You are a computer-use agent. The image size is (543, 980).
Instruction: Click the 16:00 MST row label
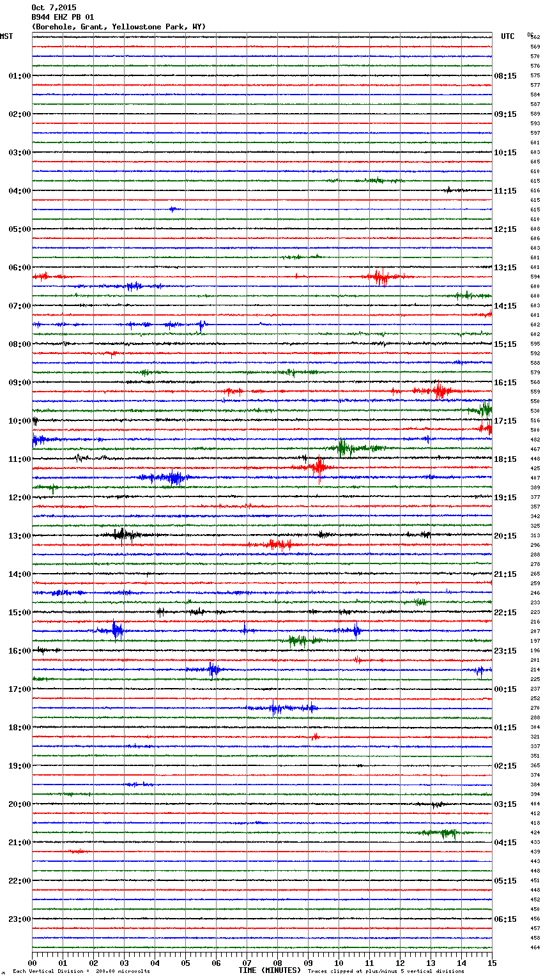[x=20, y=651]
